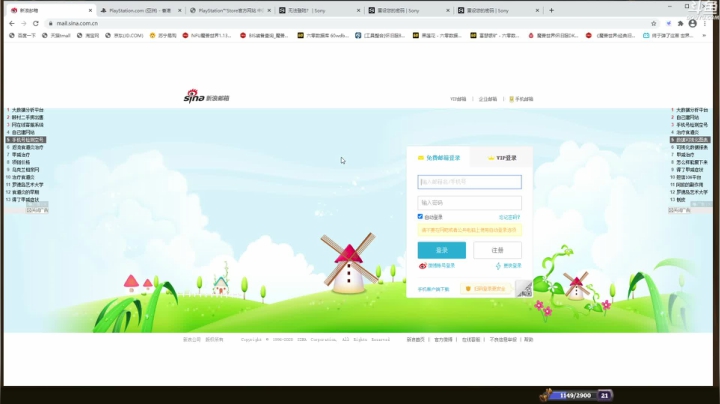Select the VIP登录 login tab
720x404 pixels.
501,158
